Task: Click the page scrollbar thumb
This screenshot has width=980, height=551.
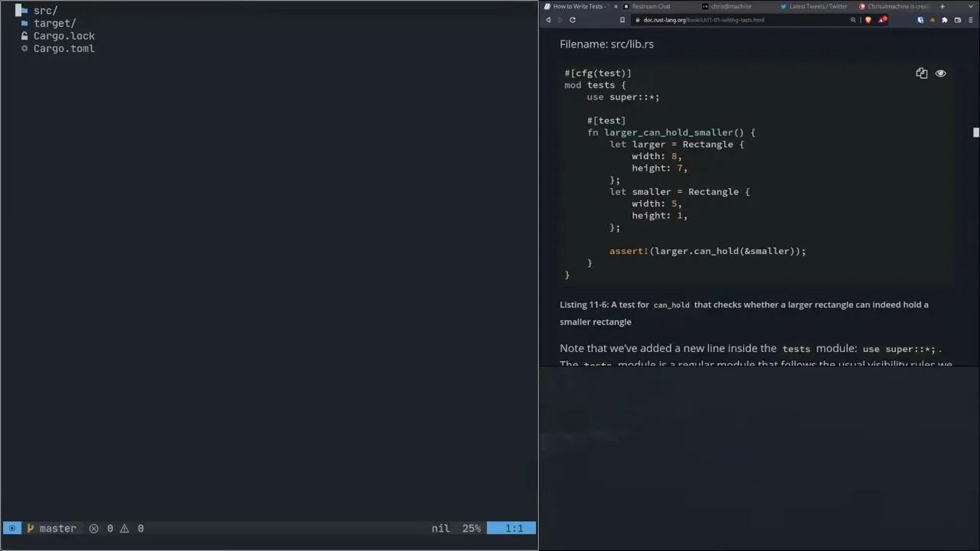Action: point(975,132)
